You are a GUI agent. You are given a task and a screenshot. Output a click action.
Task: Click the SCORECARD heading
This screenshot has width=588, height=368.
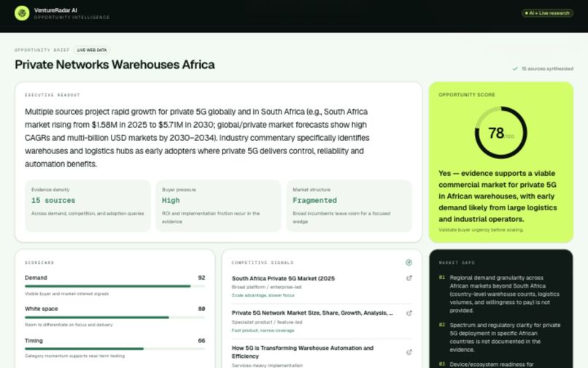39,262
